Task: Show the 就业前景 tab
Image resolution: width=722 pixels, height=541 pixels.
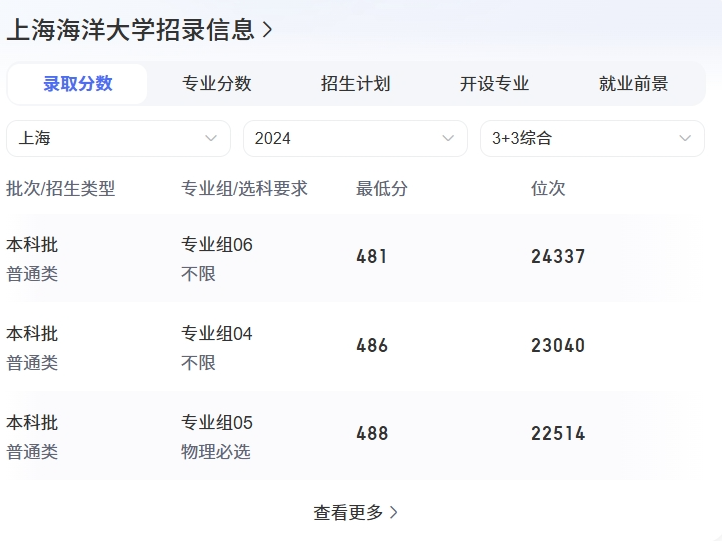Action: point(633,84)
